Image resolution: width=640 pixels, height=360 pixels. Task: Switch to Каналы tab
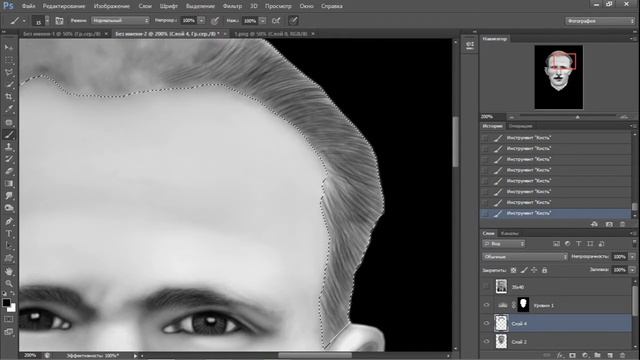pos(509,233)
